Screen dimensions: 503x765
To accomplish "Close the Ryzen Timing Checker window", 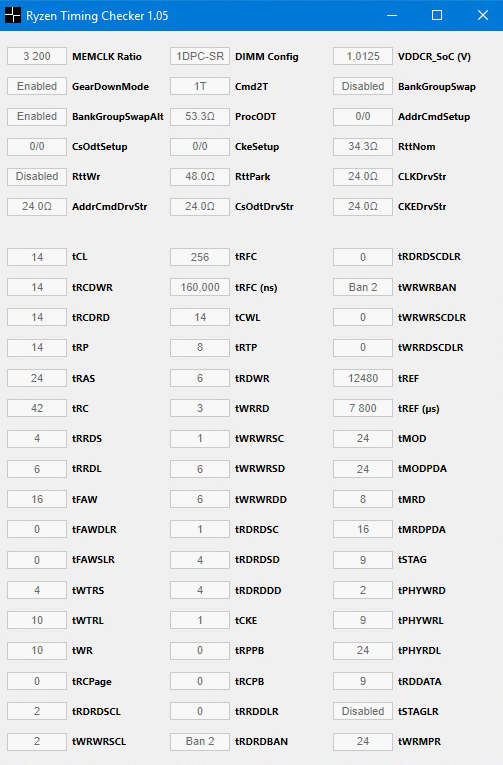I will (483, 15).
